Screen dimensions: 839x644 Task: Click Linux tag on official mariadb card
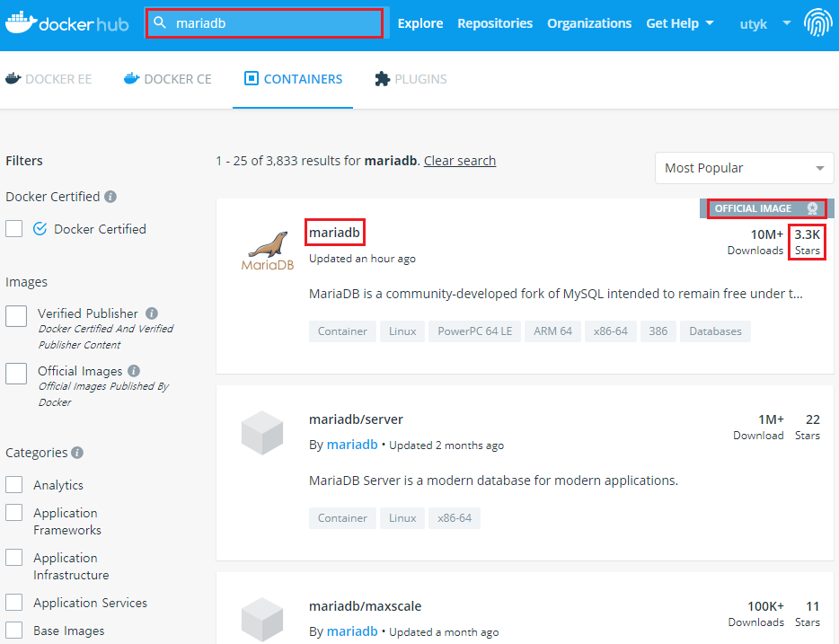[x=402, y=331]
